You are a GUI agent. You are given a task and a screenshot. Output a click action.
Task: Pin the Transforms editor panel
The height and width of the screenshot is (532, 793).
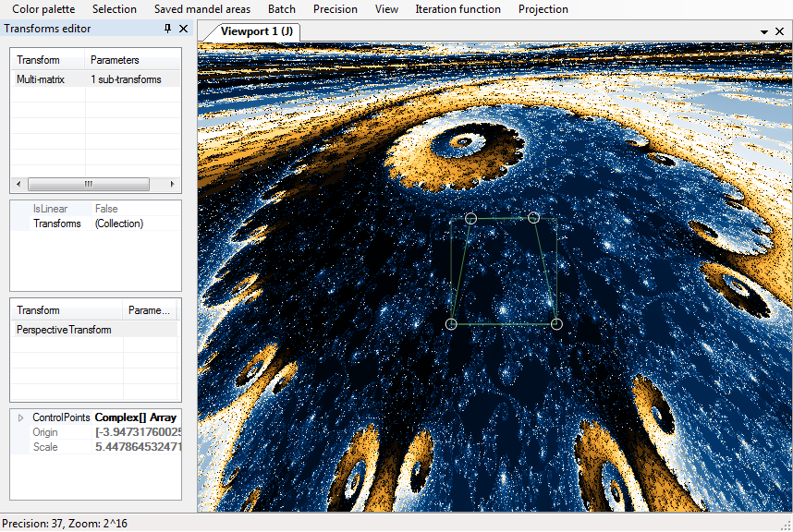167,29
